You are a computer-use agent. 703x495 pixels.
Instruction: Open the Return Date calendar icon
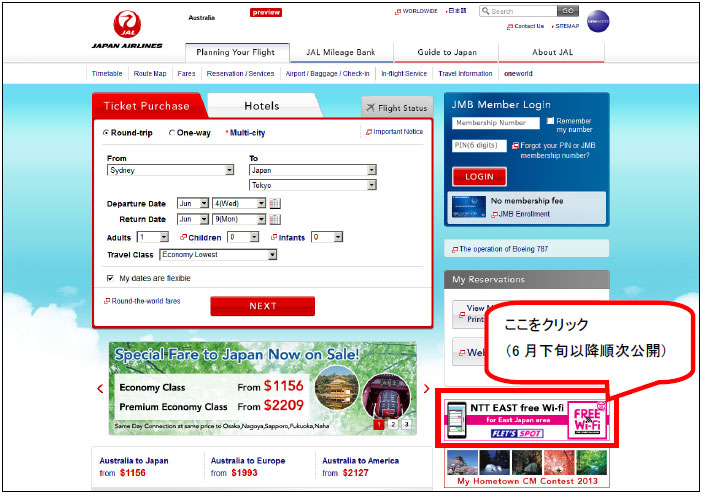275,219
